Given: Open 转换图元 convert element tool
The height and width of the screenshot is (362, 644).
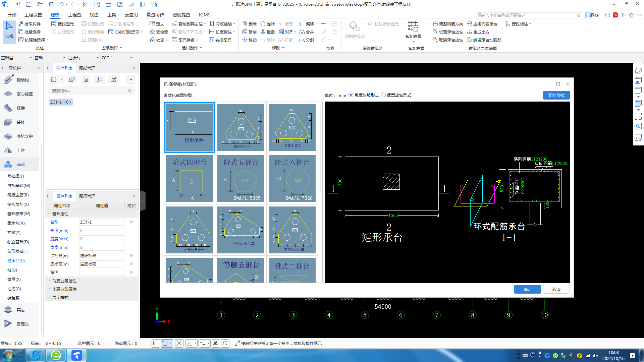Looking at the screenshot, I should (220, 40).
